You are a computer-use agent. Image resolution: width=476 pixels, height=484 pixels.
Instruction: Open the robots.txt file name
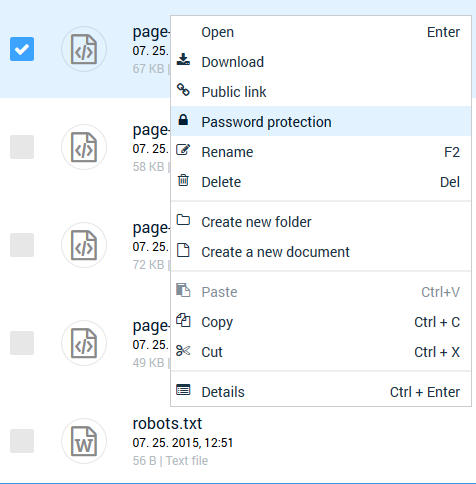click(167, 424)
